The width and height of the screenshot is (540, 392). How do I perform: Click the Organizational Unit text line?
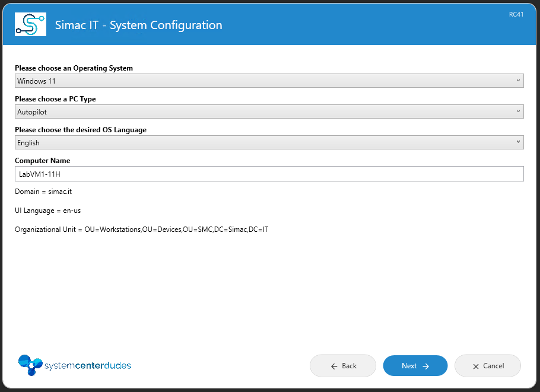(142, 230)
